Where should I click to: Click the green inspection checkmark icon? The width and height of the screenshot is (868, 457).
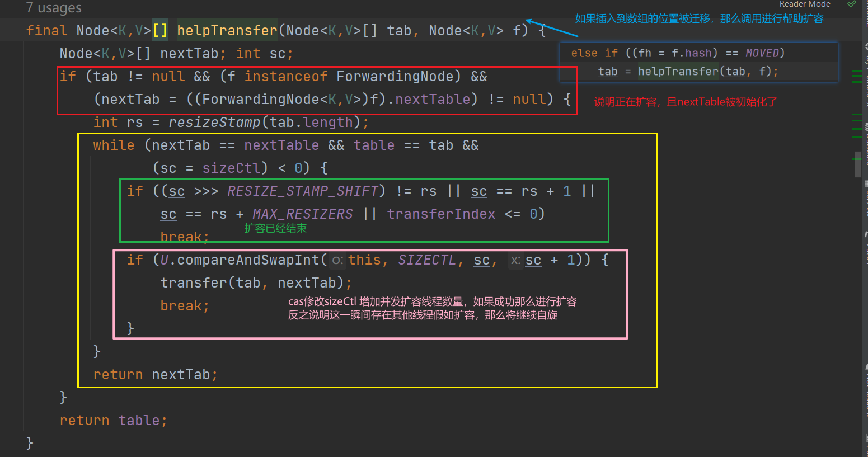click(851, 4)
